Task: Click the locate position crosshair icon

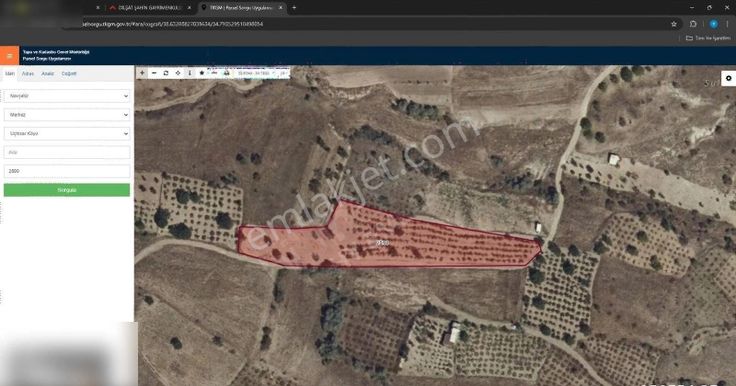Action: point(178,73)
